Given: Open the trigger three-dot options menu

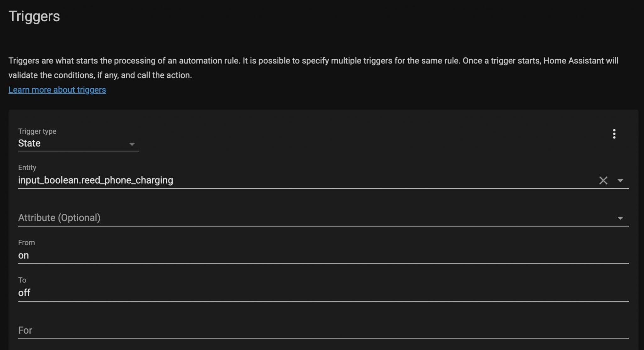Looking at the screenshot, I should [x=614, y=134].
